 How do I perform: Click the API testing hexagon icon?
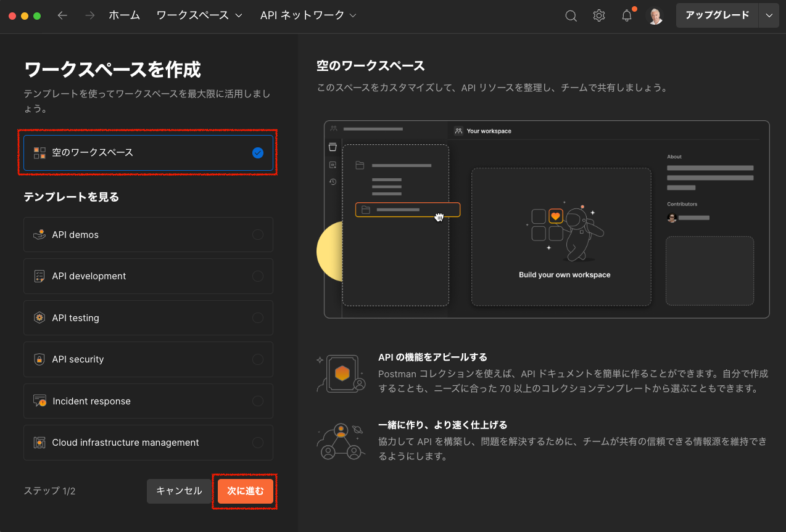(x=39, y=317)
